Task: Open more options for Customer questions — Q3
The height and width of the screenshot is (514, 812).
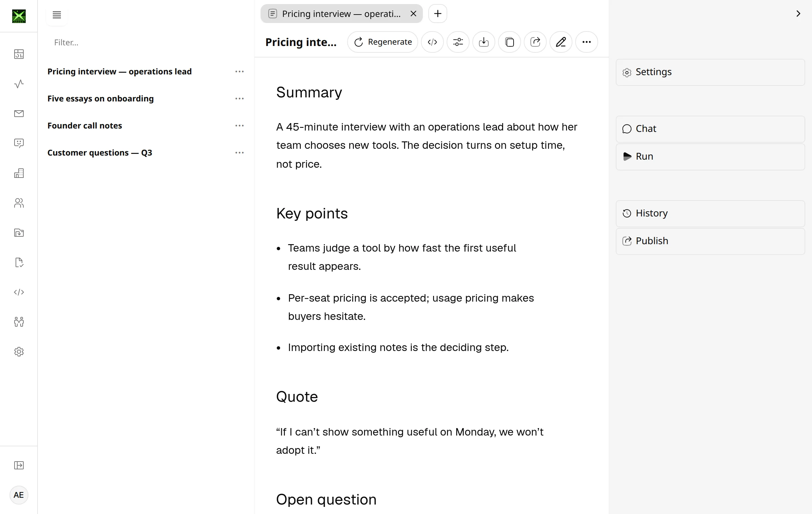Action: pyautogui.click(x=240, y=153)
